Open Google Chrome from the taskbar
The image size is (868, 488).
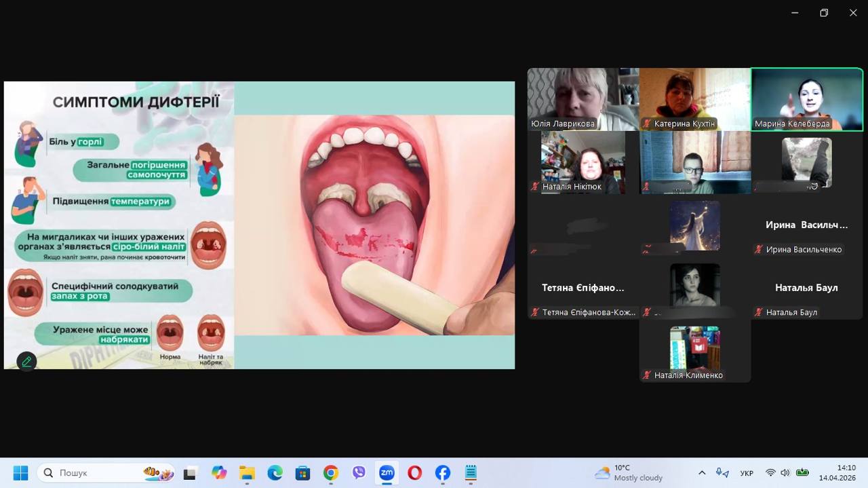click(x=330, y=473)
